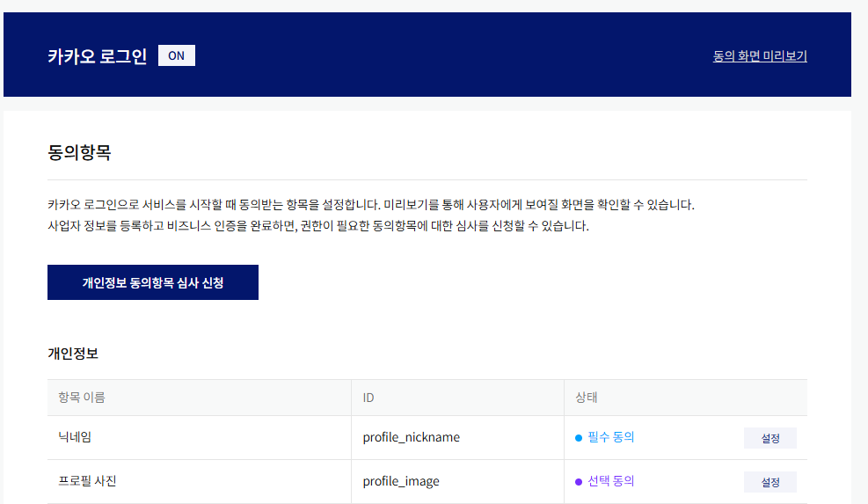Click the 선택 동의 status text
This screenshot has height=504, width=868.
point(610,481)
